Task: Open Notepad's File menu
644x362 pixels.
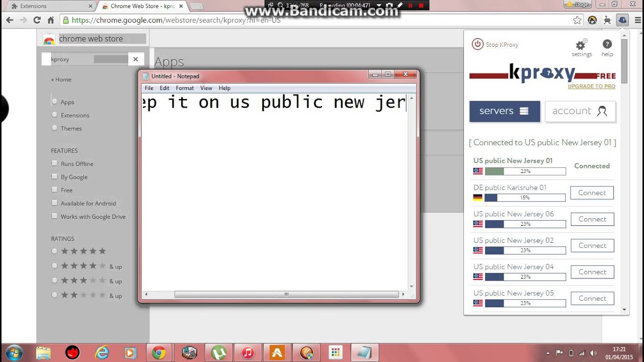Action: (149, 88)
